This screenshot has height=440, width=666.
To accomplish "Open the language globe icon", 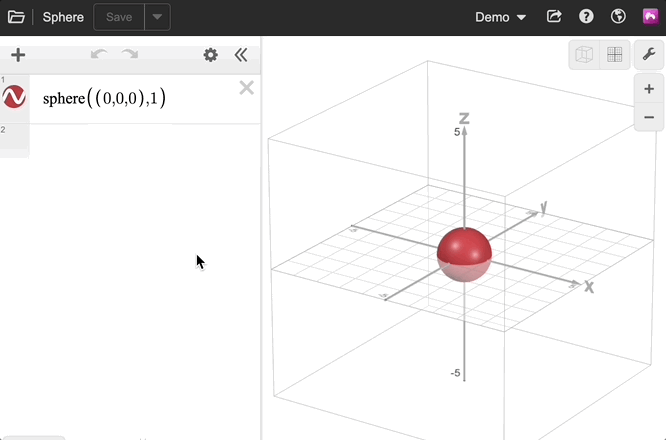I will (618, 17).
